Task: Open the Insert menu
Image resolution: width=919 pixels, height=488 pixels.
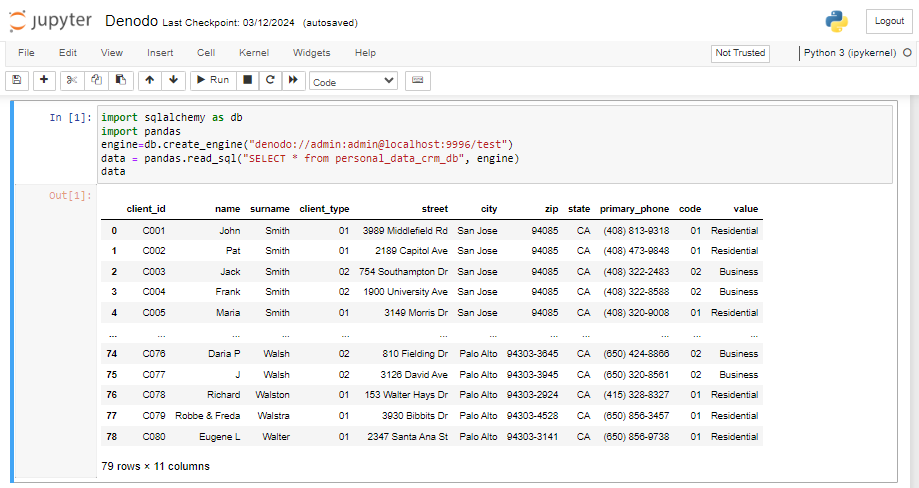Action: pyautogui.click(x=160, y=53)
